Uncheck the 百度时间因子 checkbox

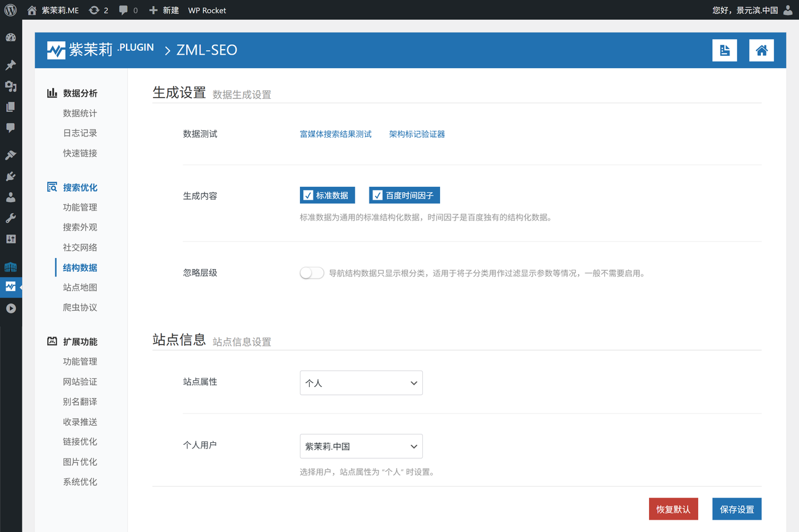pos(377,195)
